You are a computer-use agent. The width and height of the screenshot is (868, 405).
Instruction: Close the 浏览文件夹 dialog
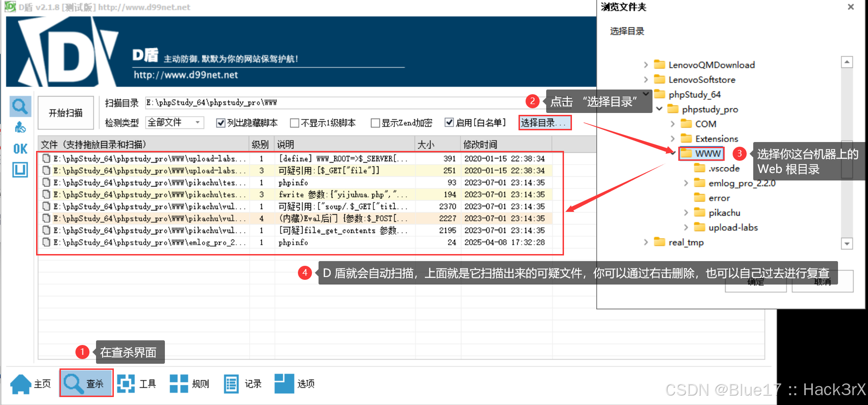(851, 7)
